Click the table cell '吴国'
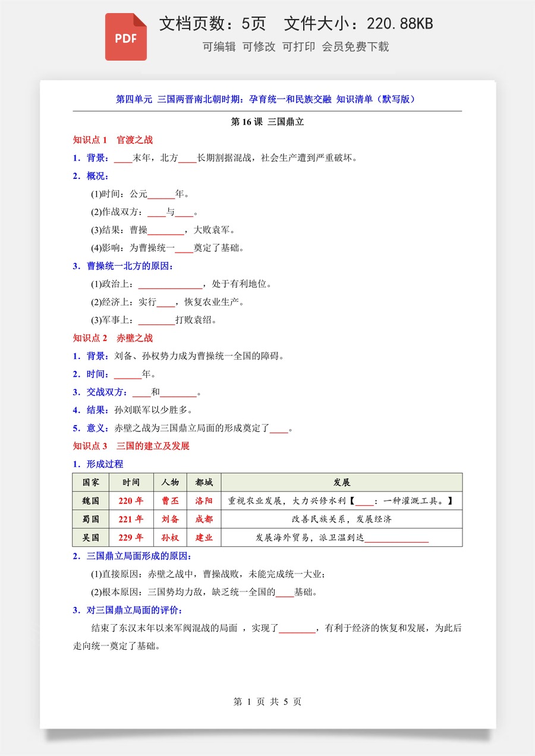Viewport: 535px width, 756px height. click(x=91, y=538)
